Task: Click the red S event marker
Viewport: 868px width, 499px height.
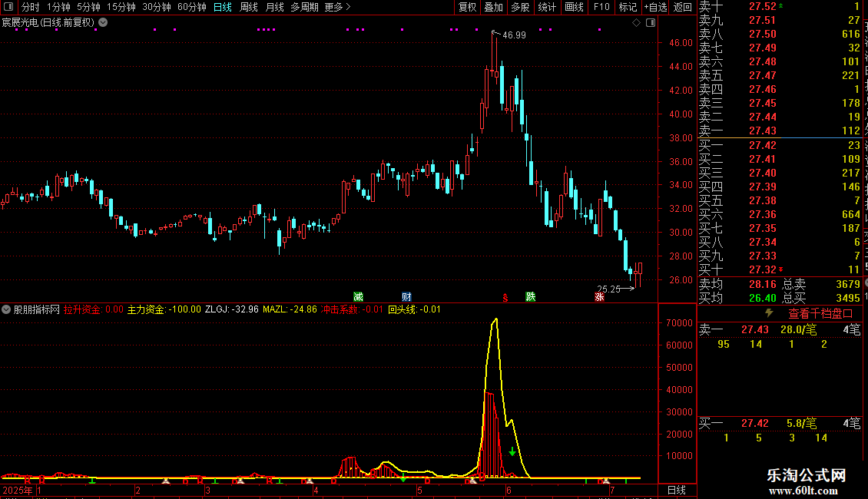Action: [505, 298]
